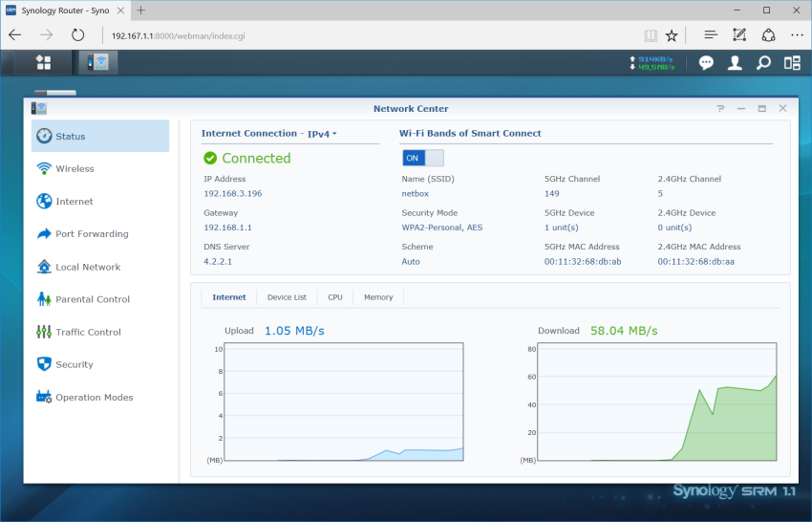Expand the IPv4 connection dropdown
Viewport: 812px width, 522px height.
click(322, 134)
